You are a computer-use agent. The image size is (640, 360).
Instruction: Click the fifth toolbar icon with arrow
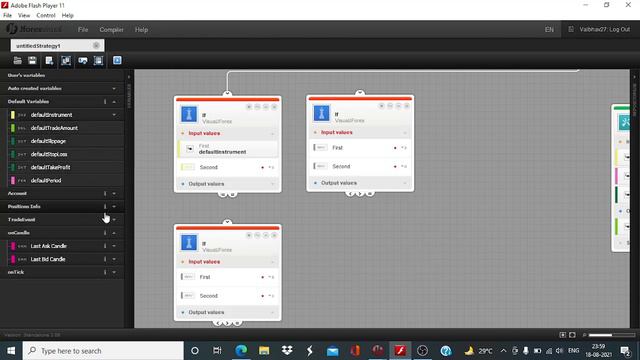click(82, 60)
